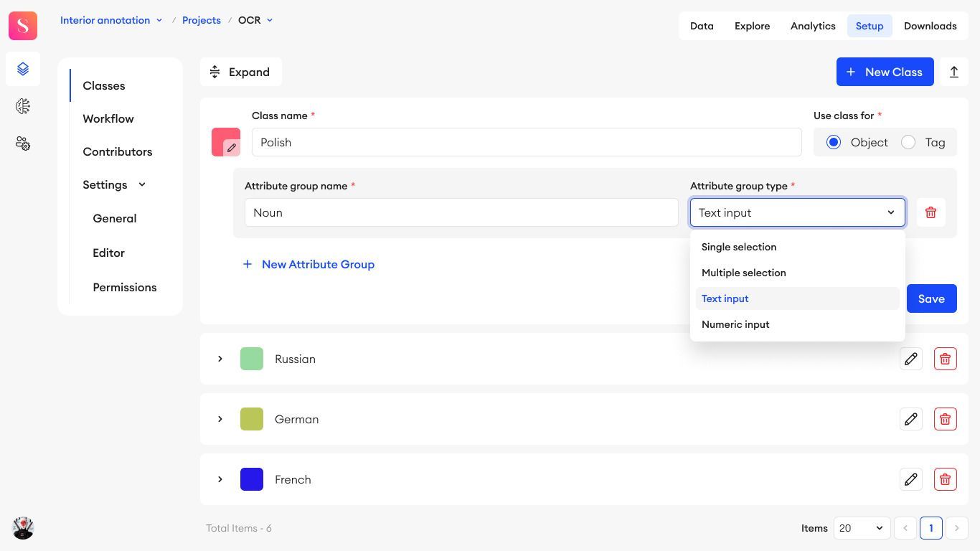Open Workflow in the setup menu
980x551 pixels.
click(x=108, y=118)
